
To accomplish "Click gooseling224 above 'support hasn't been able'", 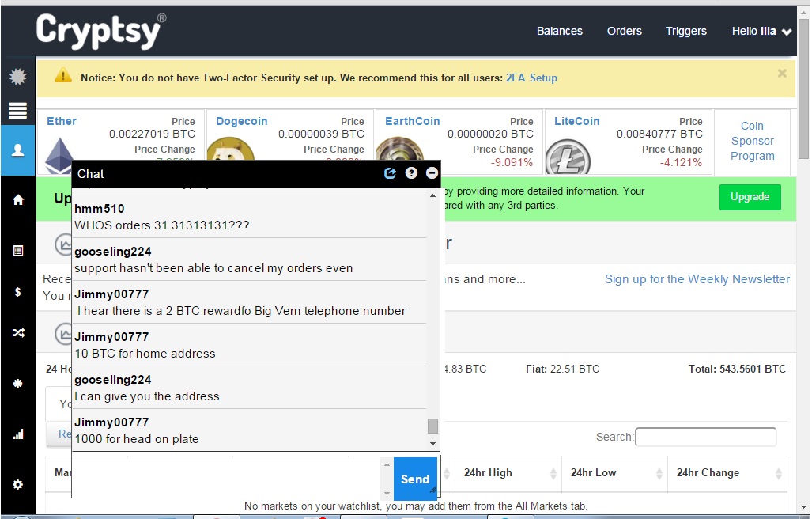I will click(113, 252).
